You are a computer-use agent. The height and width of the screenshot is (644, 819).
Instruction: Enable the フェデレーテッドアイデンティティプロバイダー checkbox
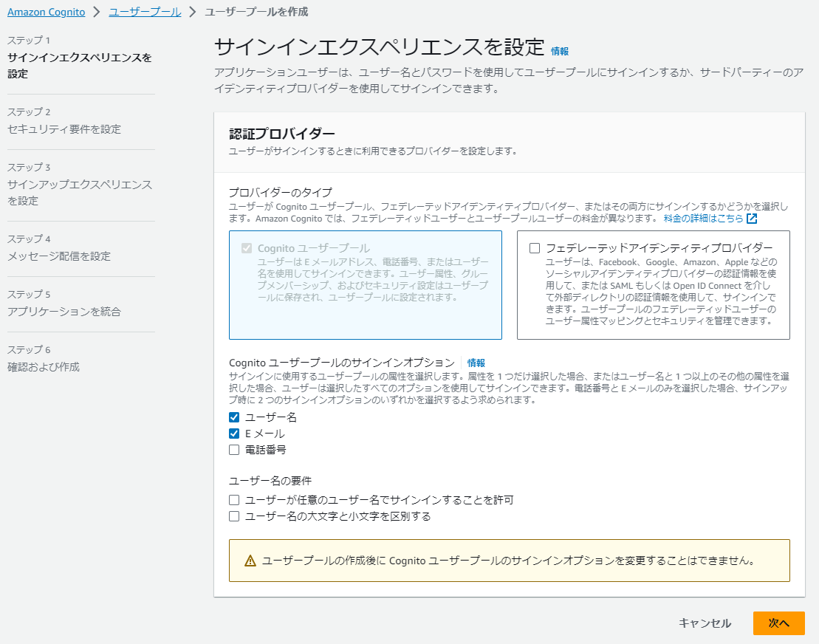coord(535,248)
